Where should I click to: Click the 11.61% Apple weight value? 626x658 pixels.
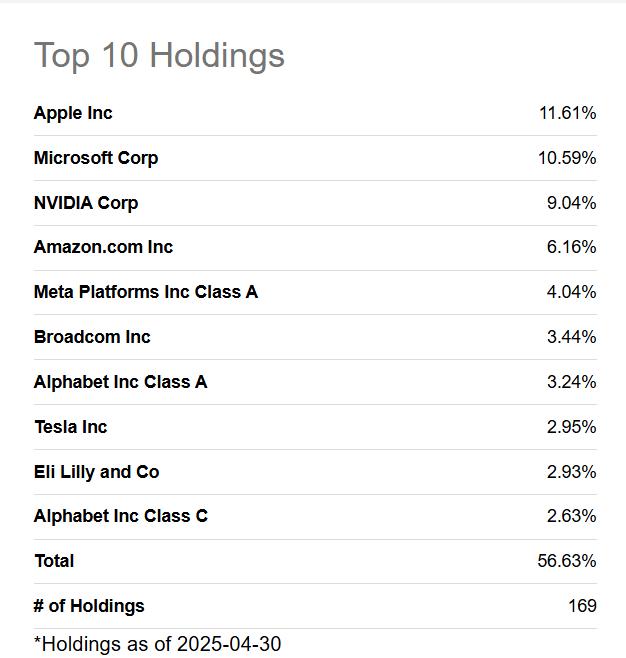pos(567,113)
